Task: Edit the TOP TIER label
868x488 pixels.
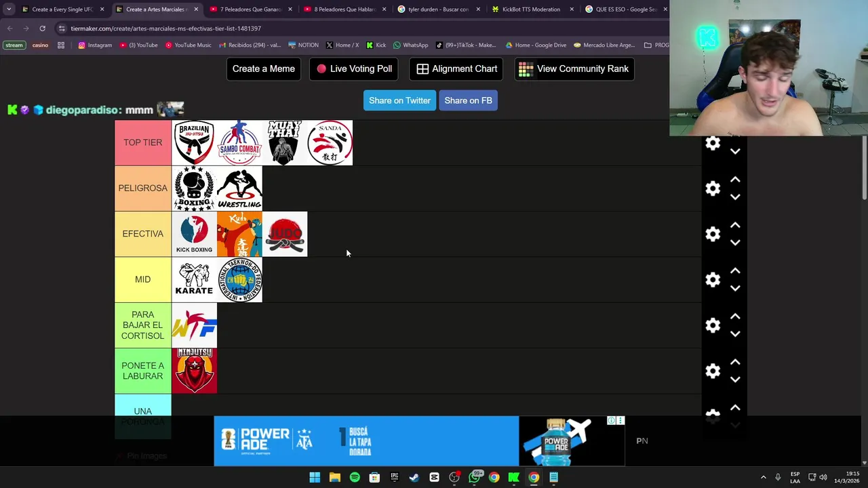Action: pos(142,143)
